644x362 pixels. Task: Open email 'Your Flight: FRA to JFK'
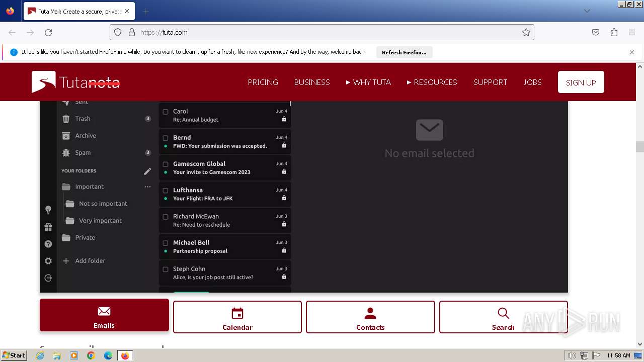click(225, 194)
